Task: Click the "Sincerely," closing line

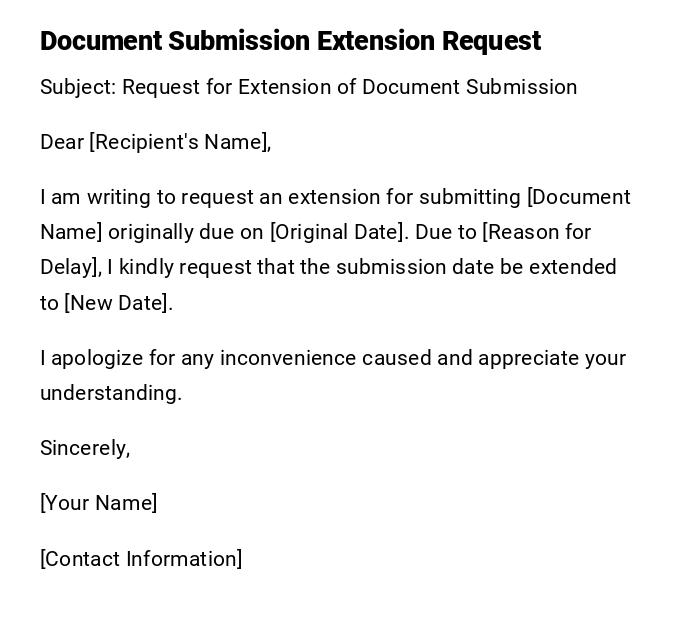Action: pos(85,448)
